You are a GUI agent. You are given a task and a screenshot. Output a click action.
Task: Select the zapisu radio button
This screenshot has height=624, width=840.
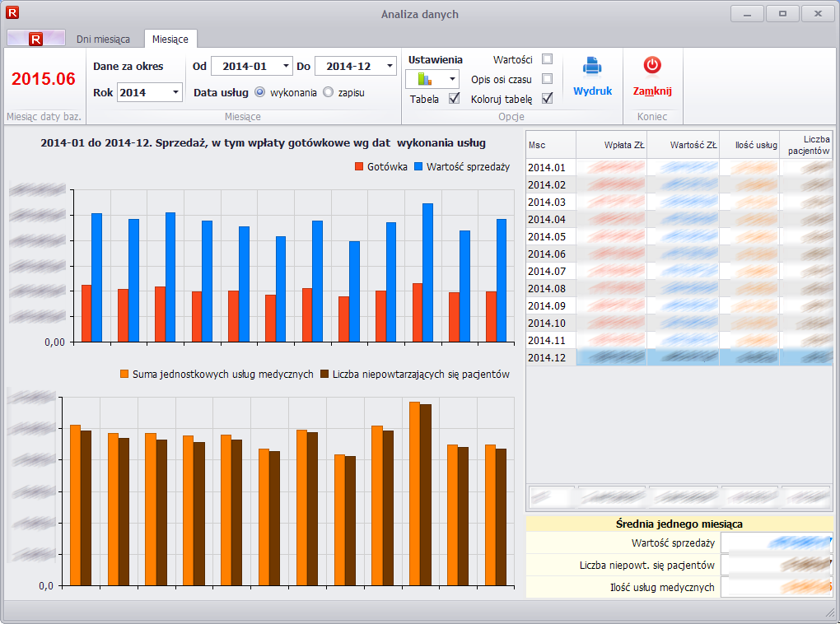[x=329, y=92]
